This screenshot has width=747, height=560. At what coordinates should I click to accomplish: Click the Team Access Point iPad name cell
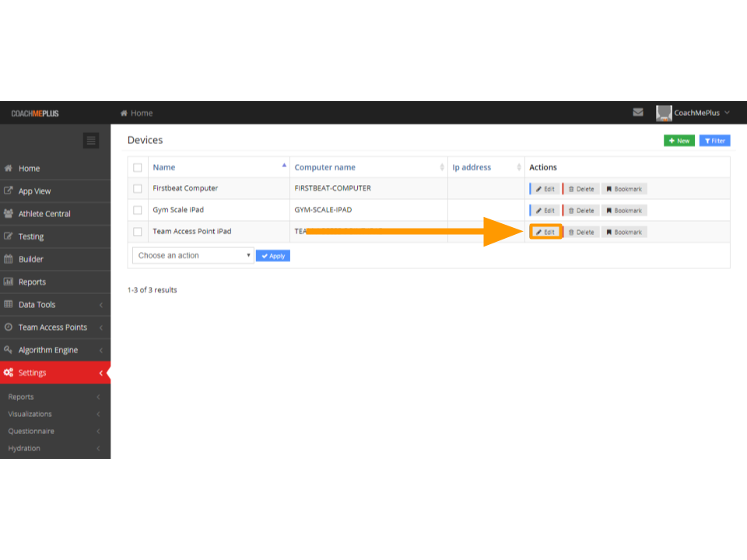tap(192, 231)
